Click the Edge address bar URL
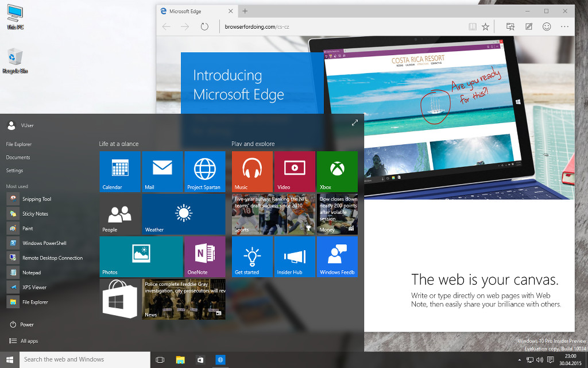This screenshot has height=368, width=588. coord(257,26)
